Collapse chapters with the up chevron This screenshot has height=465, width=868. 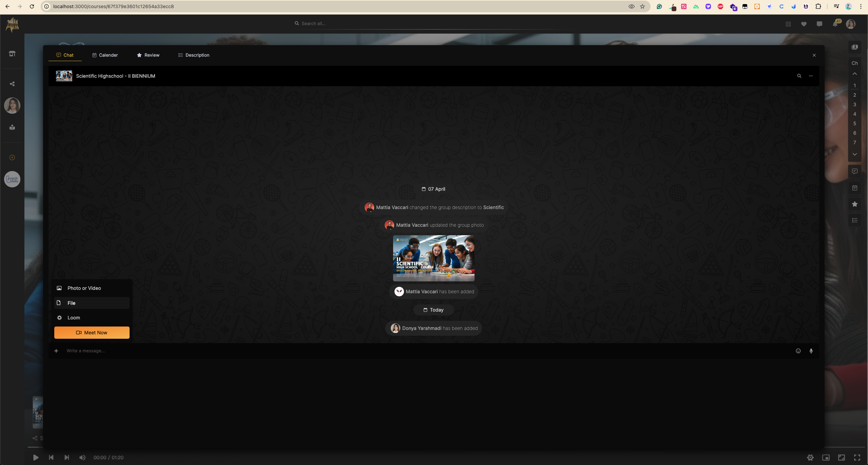coord(855,74)
